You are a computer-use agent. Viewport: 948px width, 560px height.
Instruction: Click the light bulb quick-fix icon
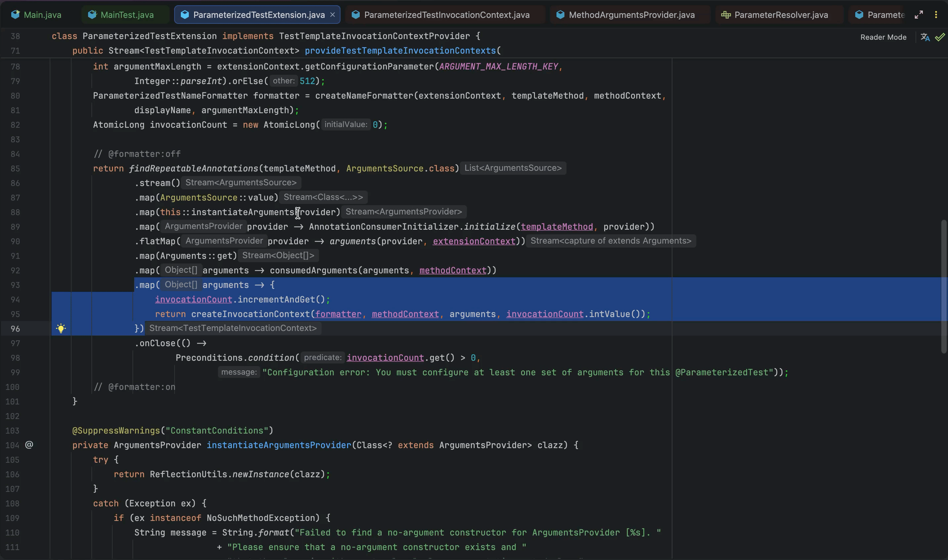(61, 328)
